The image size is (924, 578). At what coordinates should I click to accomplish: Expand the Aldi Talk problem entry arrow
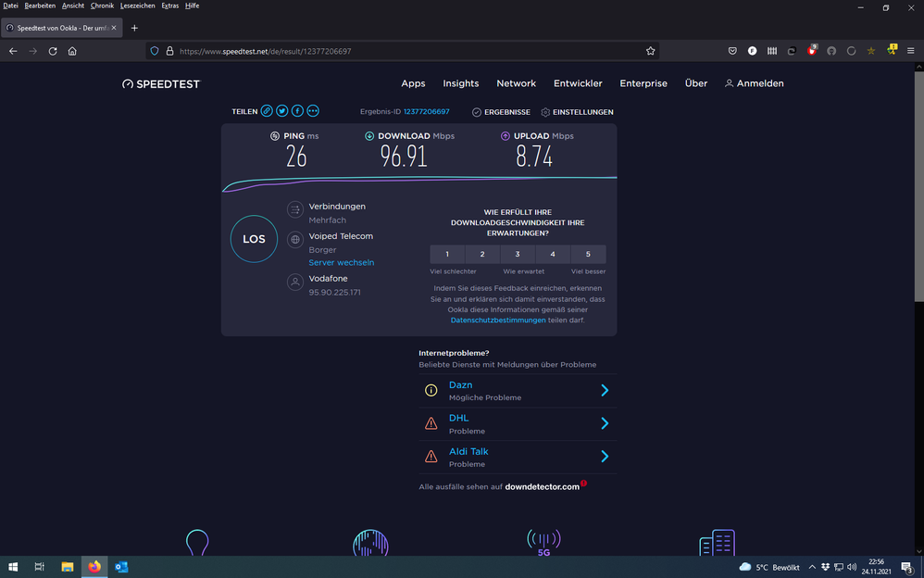pos(605,457)
